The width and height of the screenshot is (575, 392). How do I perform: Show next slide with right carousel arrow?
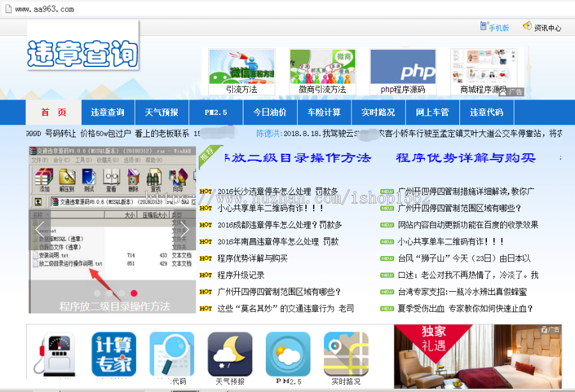tap(185, 229)
